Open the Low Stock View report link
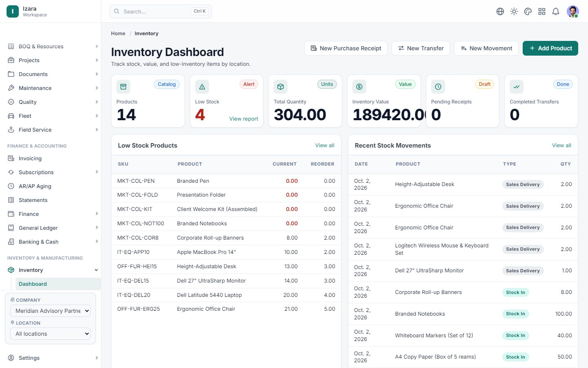588x368 pixels. coord(243,119)
